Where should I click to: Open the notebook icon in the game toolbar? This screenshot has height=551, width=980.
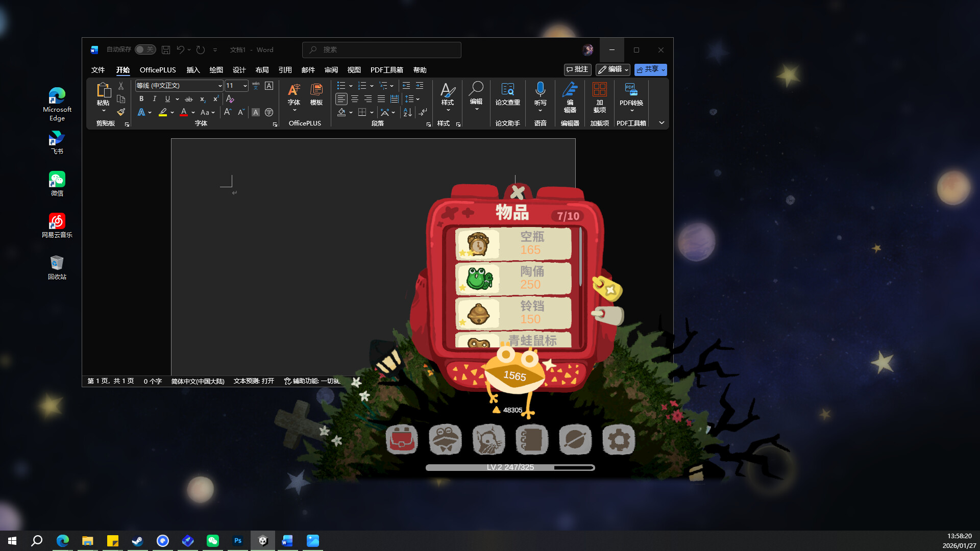coord(532,439)
